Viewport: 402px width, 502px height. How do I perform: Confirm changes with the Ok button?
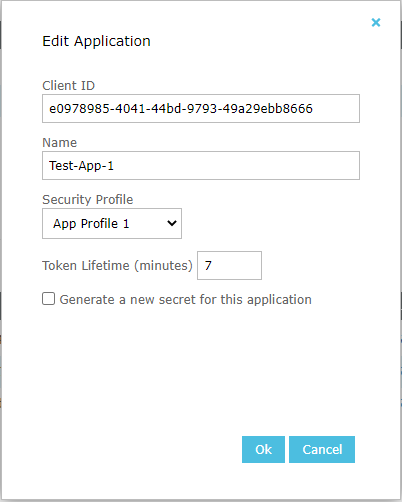[x=263, y=449]
